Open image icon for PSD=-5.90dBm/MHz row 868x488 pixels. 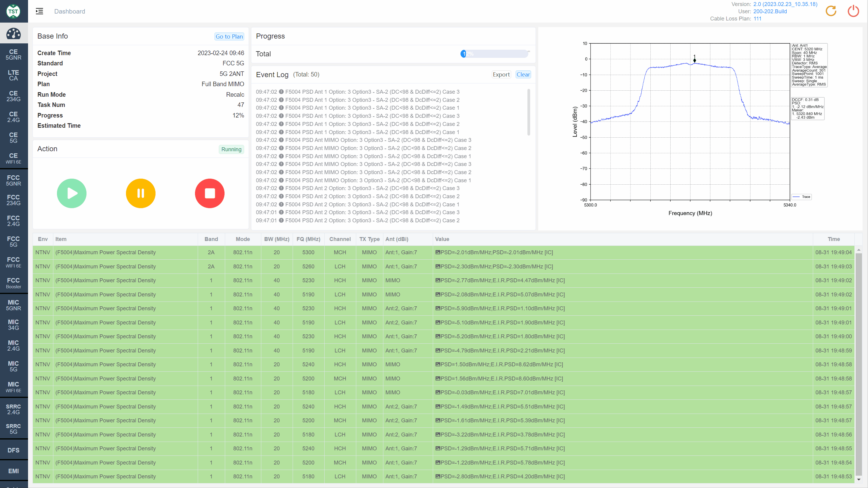438,308
